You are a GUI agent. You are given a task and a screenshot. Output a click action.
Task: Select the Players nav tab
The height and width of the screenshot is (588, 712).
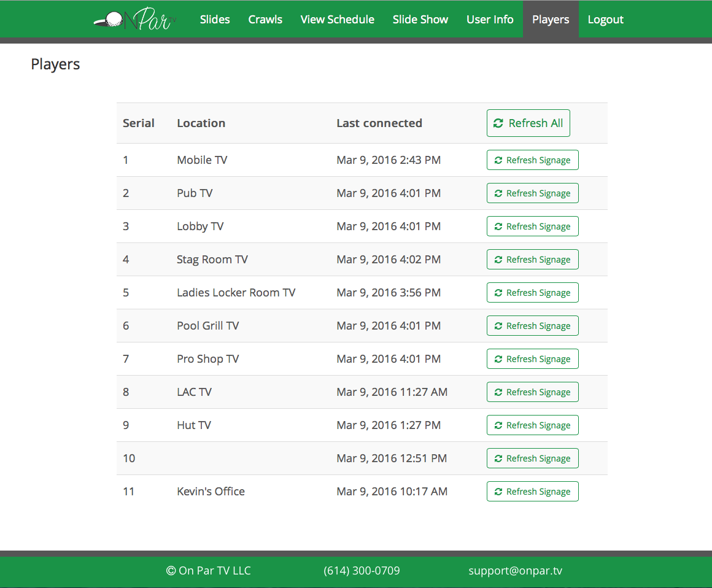pyautogui.click(x=551, y=20)
